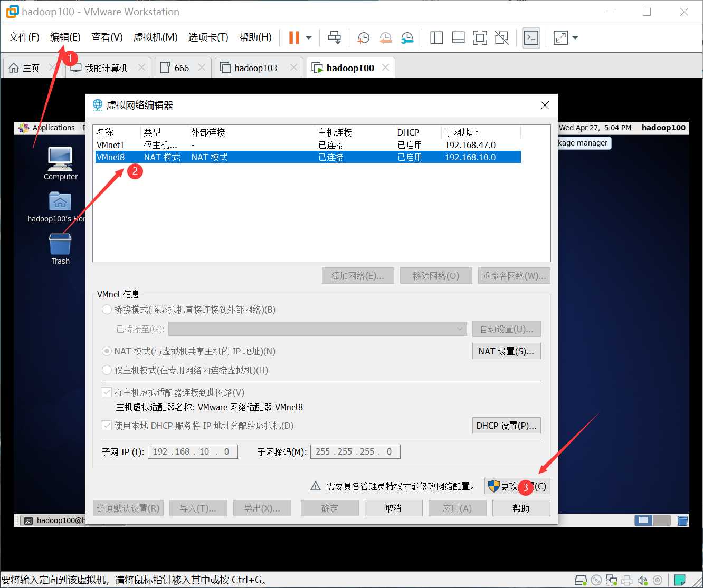
Task: Revert the virtual machine to its snapshot
Action: [x=385, y=37]
